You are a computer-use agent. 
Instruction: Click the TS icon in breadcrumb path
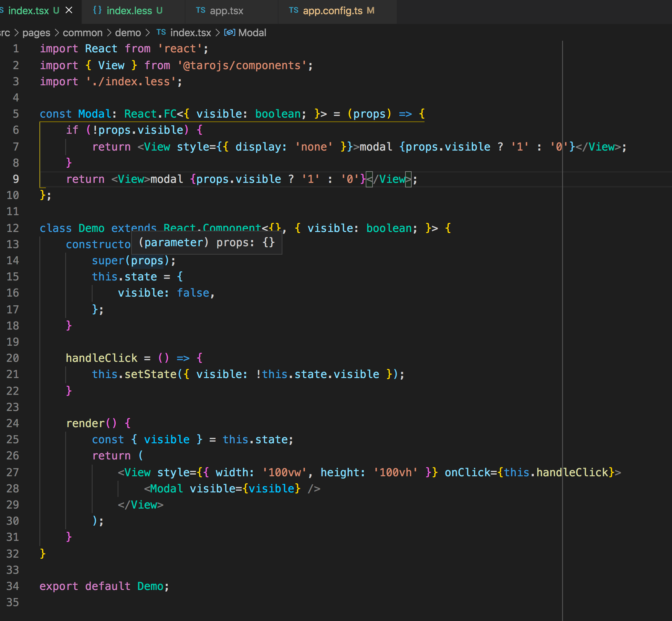tap(161, 32)
